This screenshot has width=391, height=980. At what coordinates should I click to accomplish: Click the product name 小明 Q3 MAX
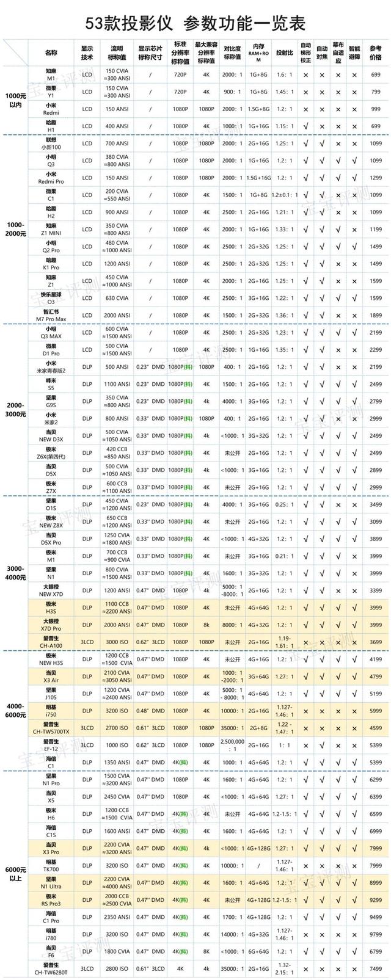pos(51,332)
